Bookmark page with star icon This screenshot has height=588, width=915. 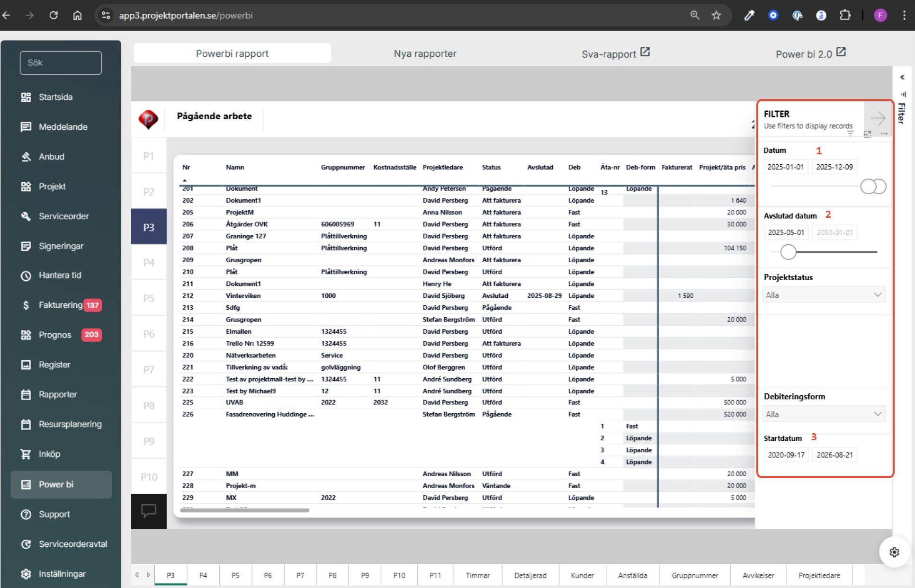click(x=716, y=15)
